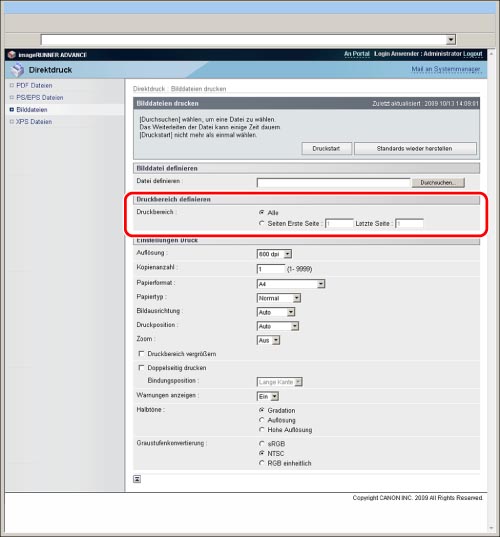The width and height of the screenshot is (500, 537).
Task: Click the Durchsuchen browse button
Action: pos(438,183)
